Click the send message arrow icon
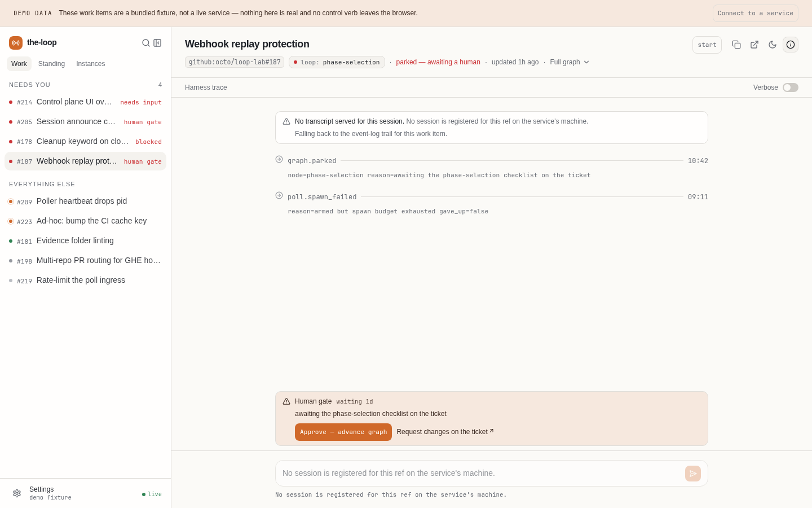 pyautogui.click(x=693, y=474)
